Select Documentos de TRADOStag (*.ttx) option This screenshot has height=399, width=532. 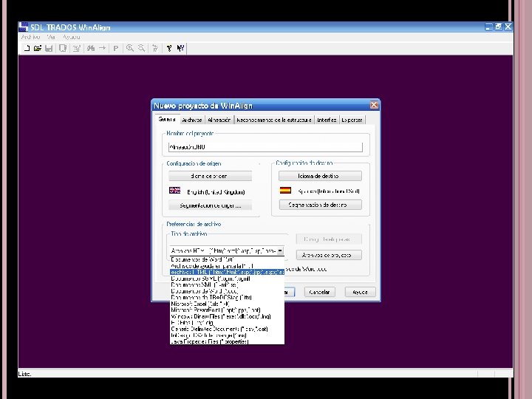pyautogui.click(x=227, y=297)
